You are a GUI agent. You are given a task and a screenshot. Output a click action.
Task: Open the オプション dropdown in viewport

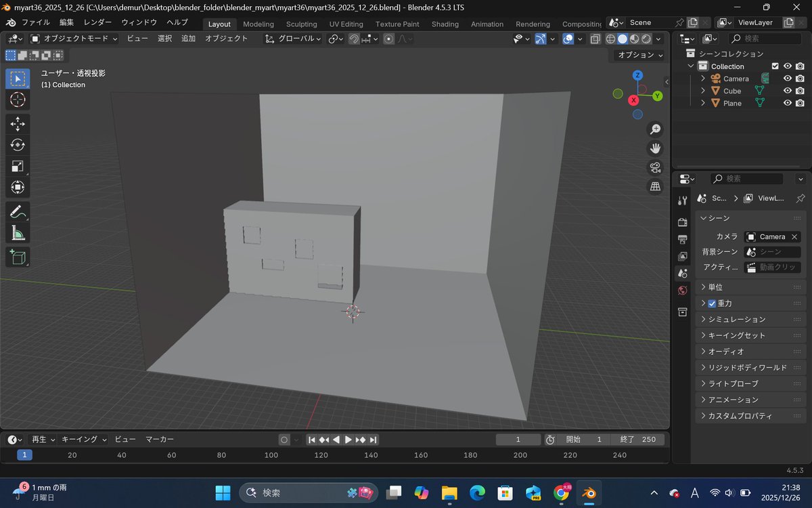coord(640,54)
